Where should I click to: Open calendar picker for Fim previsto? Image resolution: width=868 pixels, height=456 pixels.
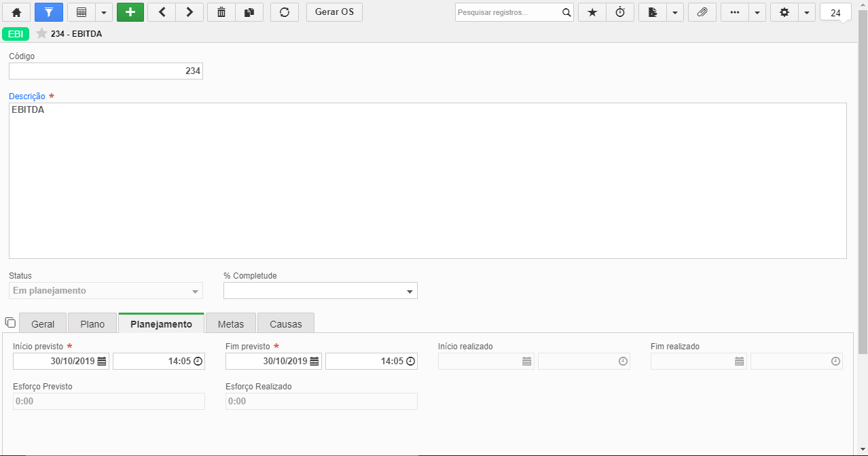coord(315,362)
